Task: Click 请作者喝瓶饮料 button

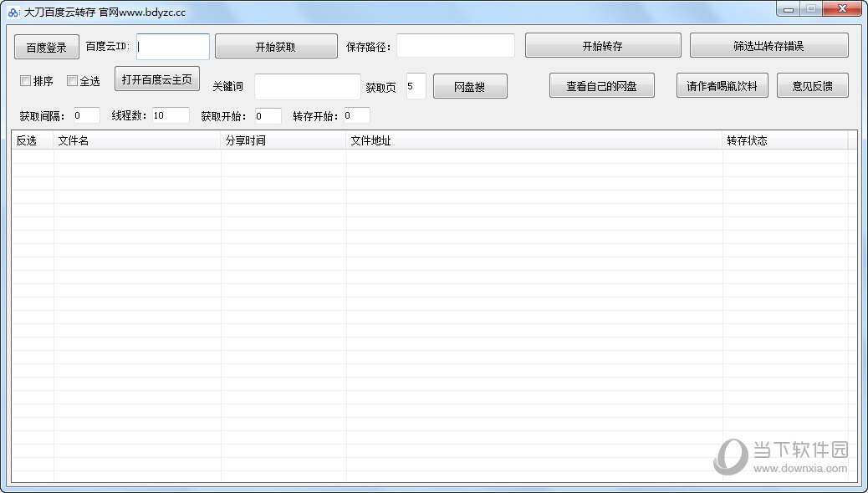Action: [722, 86]
